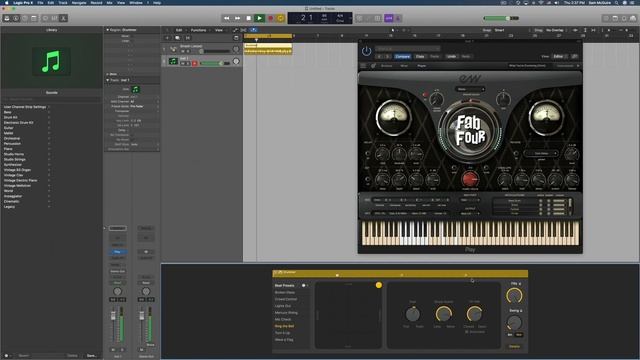Image resolution: width=640 pixels, height=360 pixels.
Task: Click the red master volume knob
Action: point(470,179)
